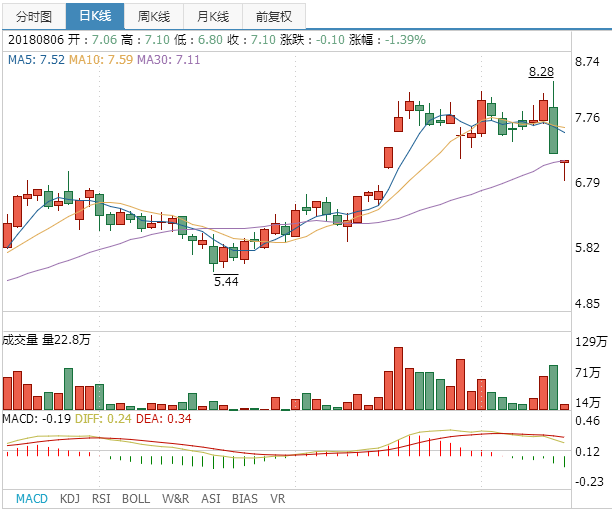Click the 14万 volume axis label
This screenshot has width=612, height=511.
587,402
